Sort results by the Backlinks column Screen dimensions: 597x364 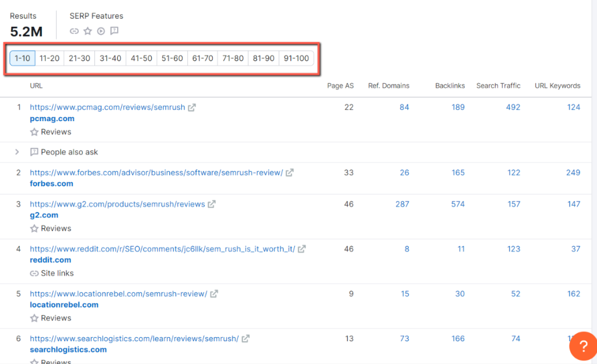click(449, 86)
